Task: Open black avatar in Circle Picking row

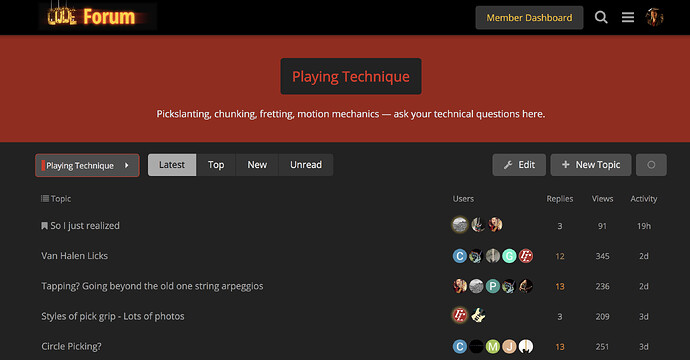Action: coord(476,346)
